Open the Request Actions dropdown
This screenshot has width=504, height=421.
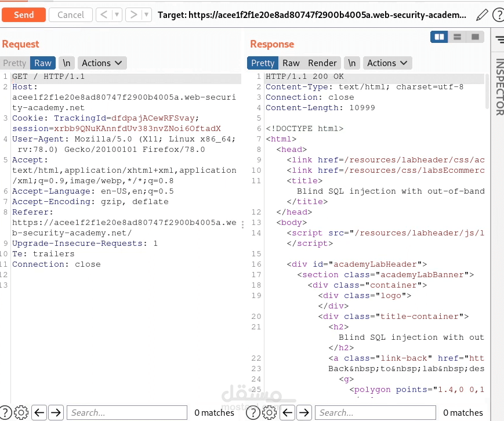pyautogui.click(x=102, y=63)
